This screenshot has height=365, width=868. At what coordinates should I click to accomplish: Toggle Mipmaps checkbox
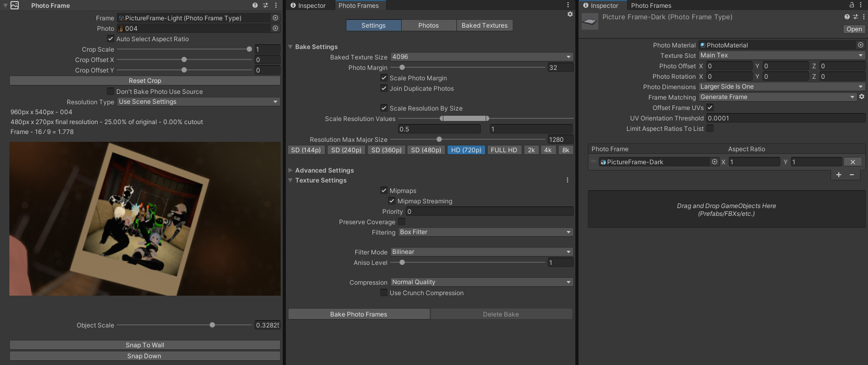(x=384, y=190)
